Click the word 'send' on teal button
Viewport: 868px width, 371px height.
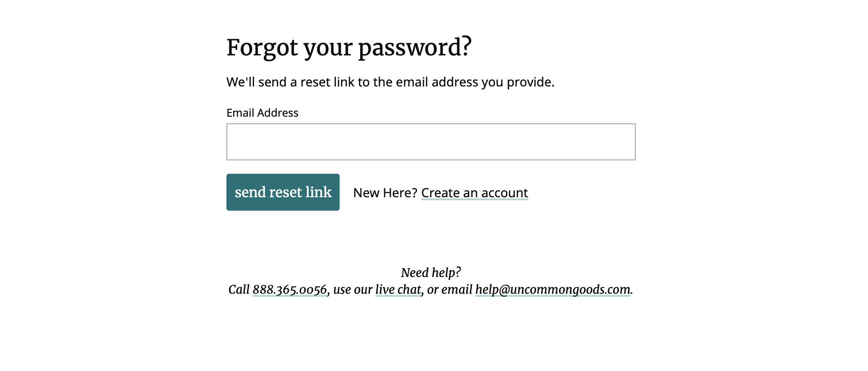point(250,192)
